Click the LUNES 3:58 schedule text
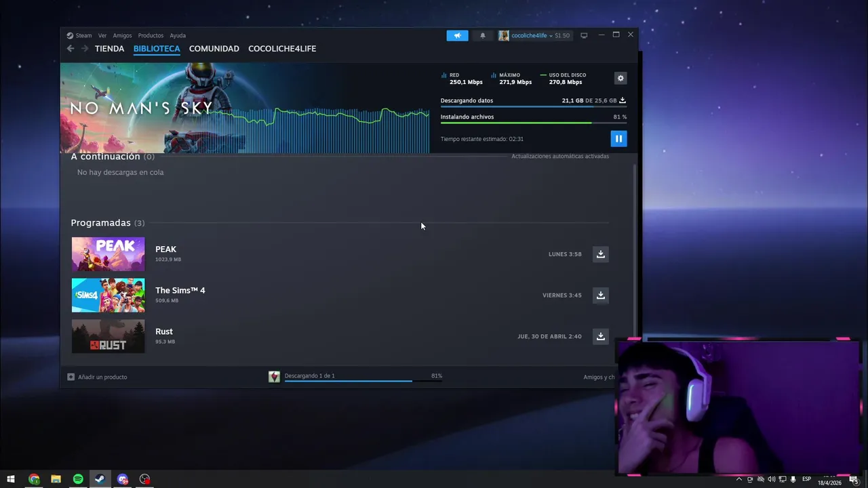 565,254
